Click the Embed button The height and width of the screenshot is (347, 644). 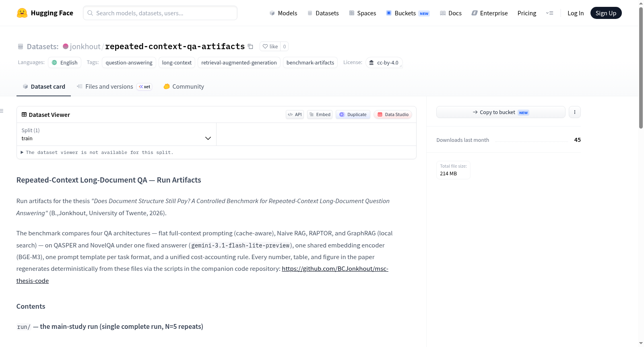pos(320,114)
